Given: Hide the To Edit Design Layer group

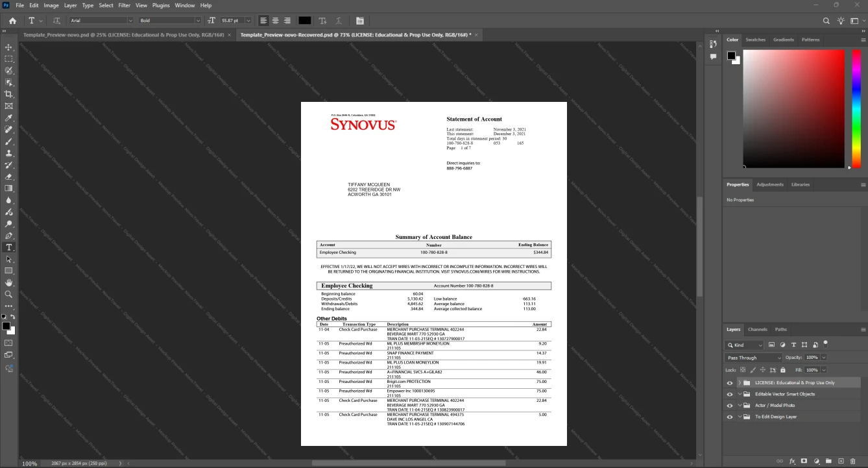Looking at the screenshot, I should coord(730,417).
